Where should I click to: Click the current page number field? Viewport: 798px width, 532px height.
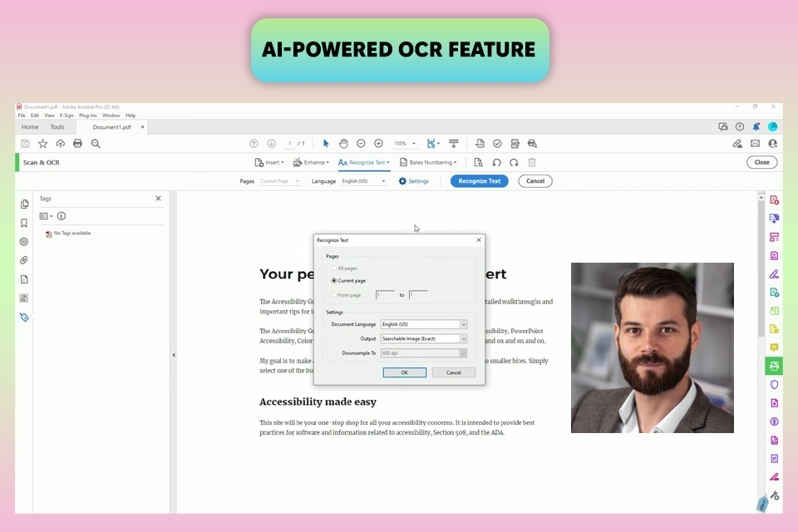289,144
